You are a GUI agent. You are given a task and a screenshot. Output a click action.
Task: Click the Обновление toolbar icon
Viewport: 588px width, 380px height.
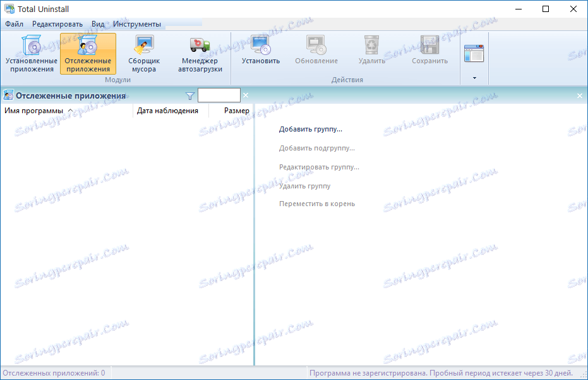tap(316, 45)
